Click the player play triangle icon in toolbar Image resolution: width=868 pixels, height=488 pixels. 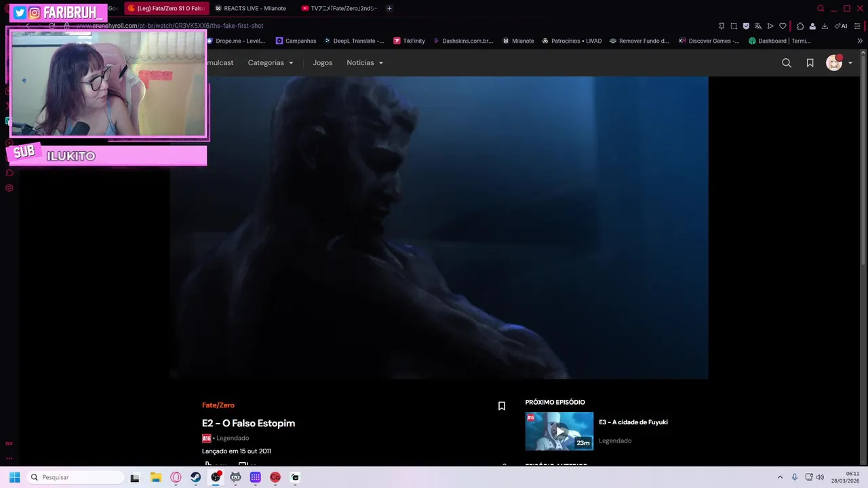pos(770,26)
